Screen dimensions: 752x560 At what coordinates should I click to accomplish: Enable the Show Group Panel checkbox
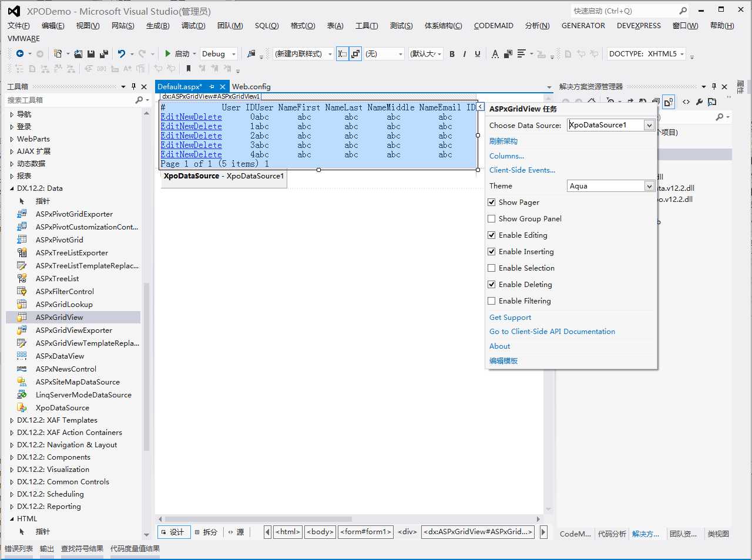click(492, 219)
